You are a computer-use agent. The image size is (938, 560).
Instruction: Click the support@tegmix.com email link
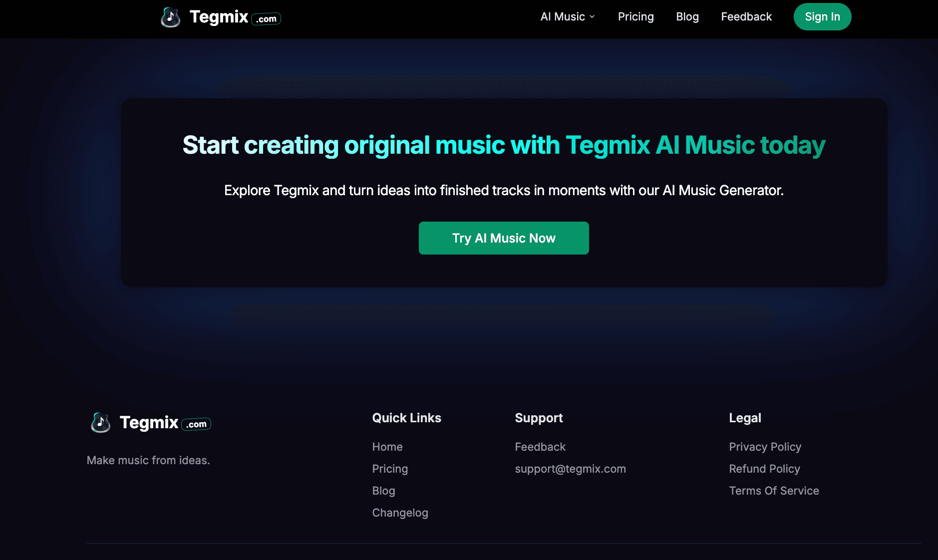[570, 469]
